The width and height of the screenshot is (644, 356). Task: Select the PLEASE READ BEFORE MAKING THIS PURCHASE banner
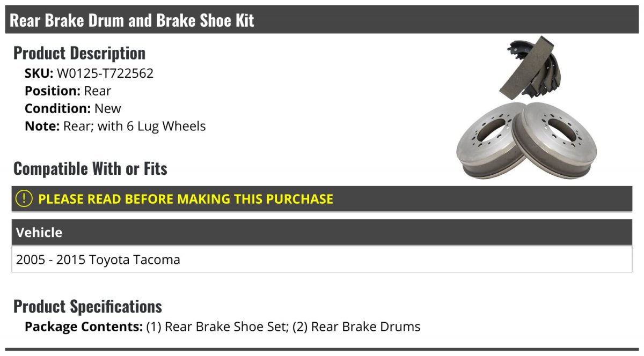coord(322,199)
